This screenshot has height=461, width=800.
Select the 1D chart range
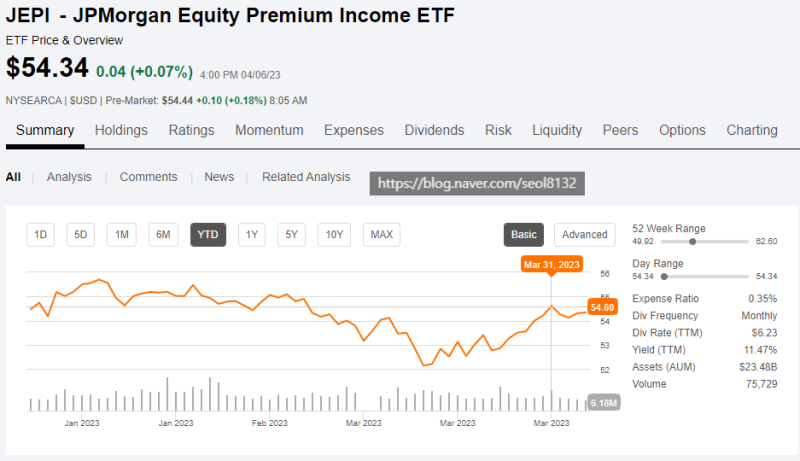[x=41, y=235]
